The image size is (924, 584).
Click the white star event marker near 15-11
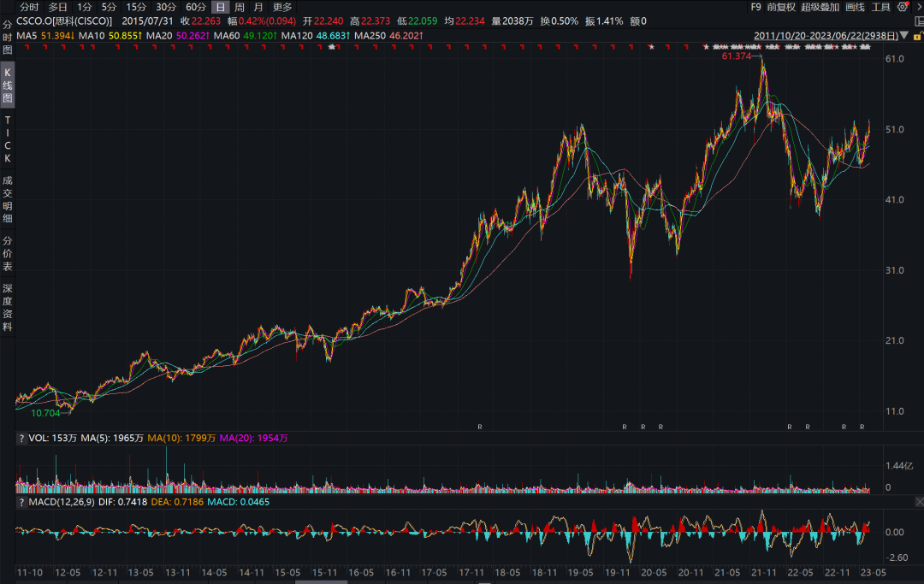click(332, 47)
